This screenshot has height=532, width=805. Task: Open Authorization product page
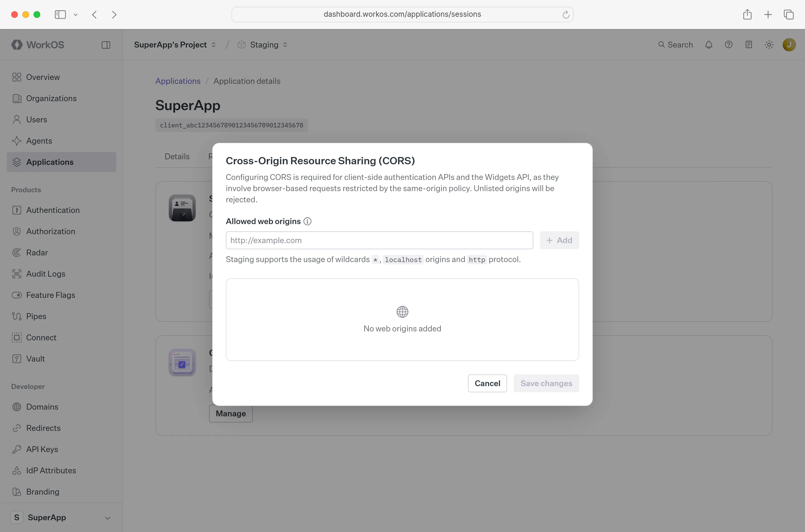(61, 231)
